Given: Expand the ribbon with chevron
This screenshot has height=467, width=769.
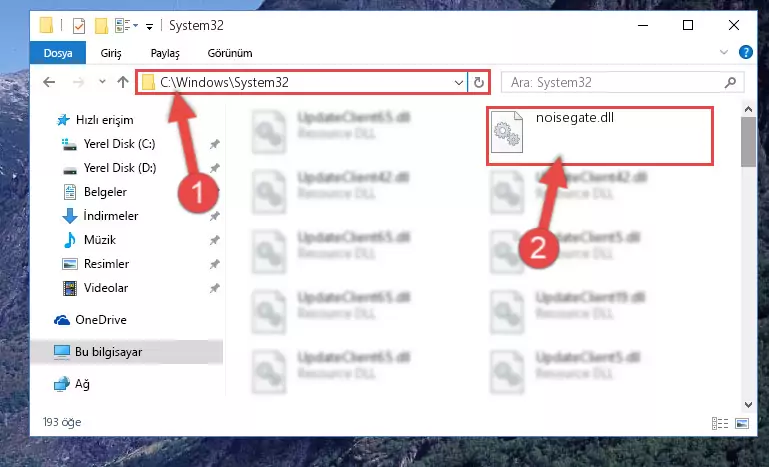Looking at the screenshot, I should [723, 52].
